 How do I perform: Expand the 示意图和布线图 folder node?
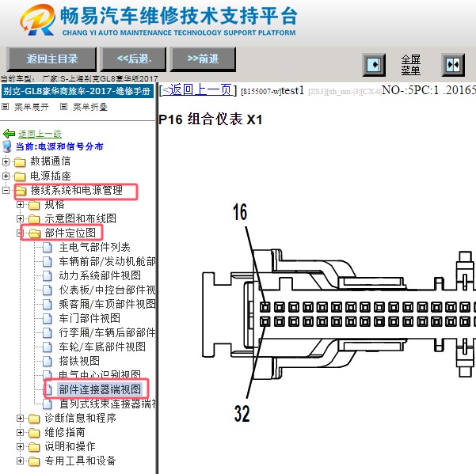point(20,218)
